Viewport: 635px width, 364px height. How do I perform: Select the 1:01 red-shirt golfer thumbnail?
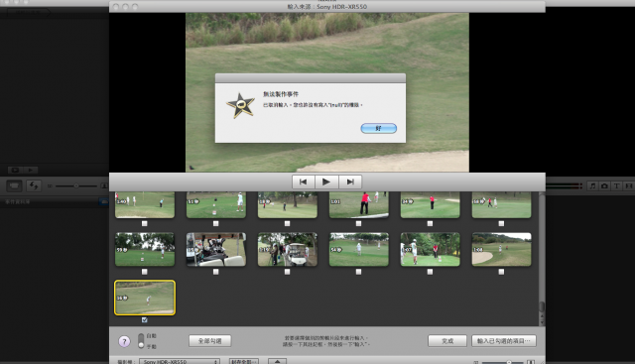click(359, 205)
